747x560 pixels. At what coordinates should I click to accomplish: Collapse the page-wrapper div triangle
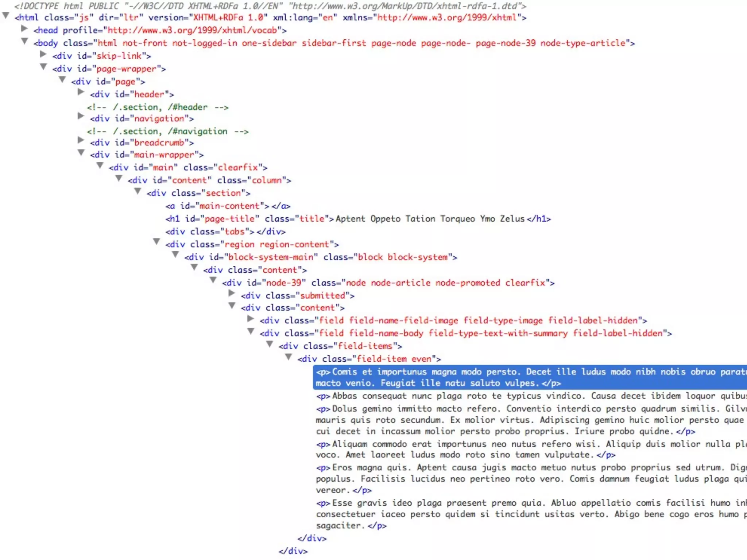[x=43, y=67]
